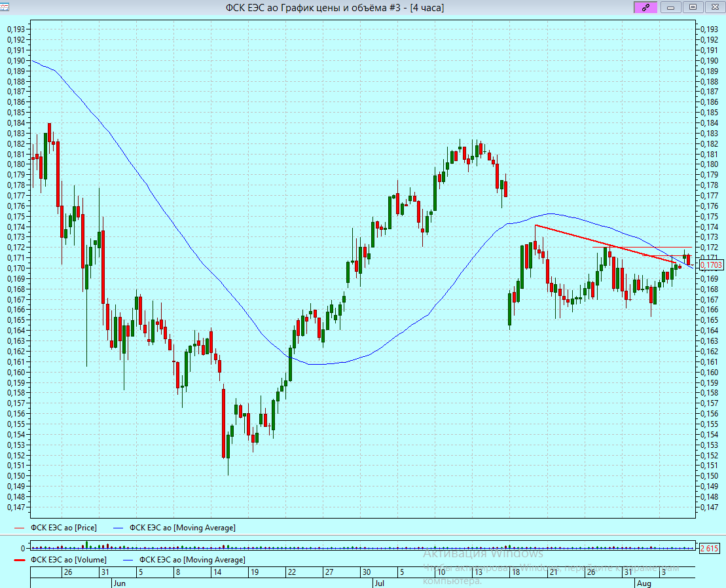The width and height of the screenshot is (726, 588).
Task: Close the ФСК ЕЭС chart window
Action: (715, 7)
